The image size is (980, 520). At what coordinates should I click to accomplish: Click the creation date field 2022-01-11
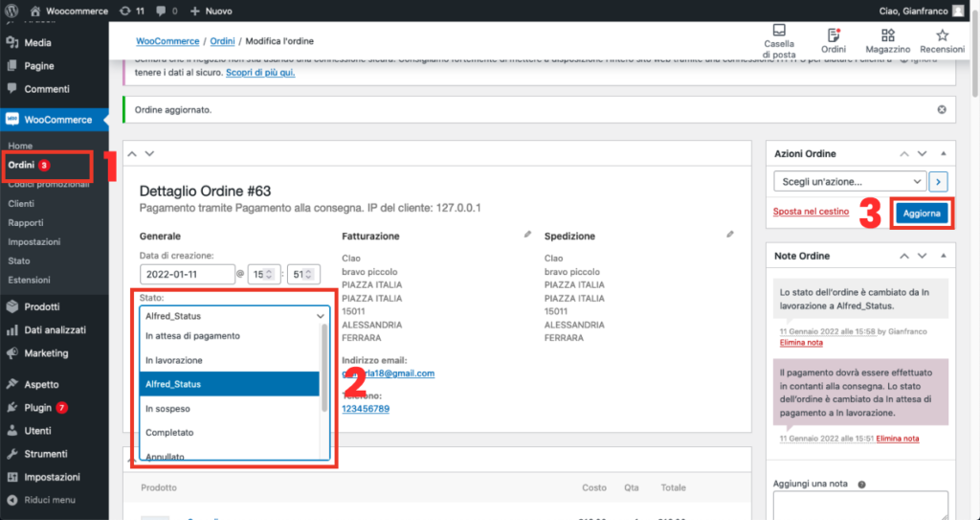[x=188, y=275]
